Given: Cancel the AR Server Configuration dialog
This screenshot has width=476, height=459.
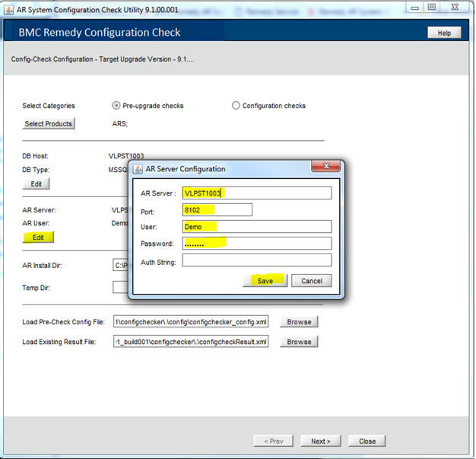Looking at the screenshot, I should click(x=312, y=281).
